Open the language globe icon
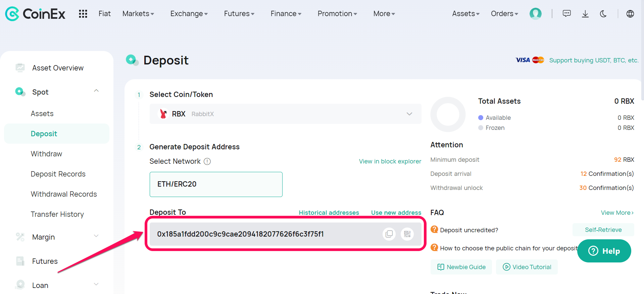This screenshot has height=294, width=644. [x=630, y=14]
